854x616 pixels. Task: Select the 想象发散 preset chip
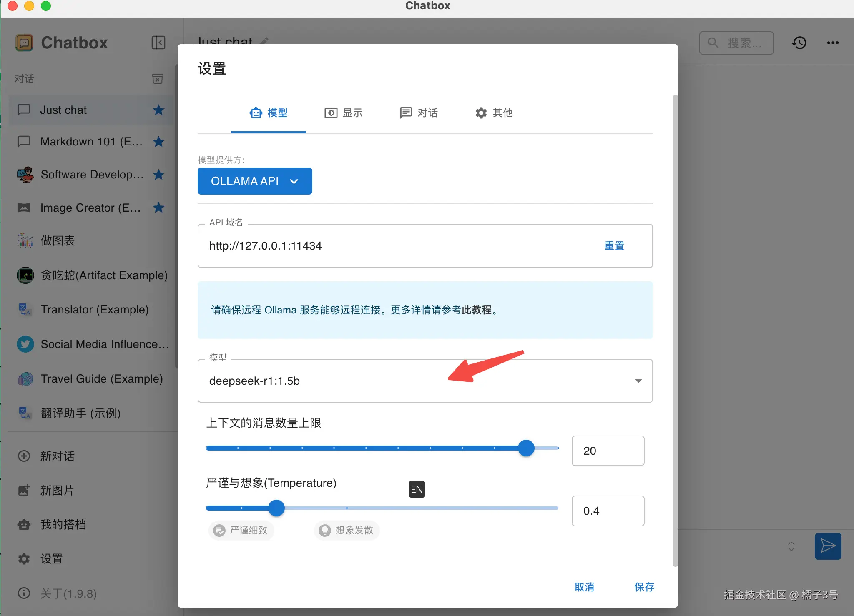347,530
